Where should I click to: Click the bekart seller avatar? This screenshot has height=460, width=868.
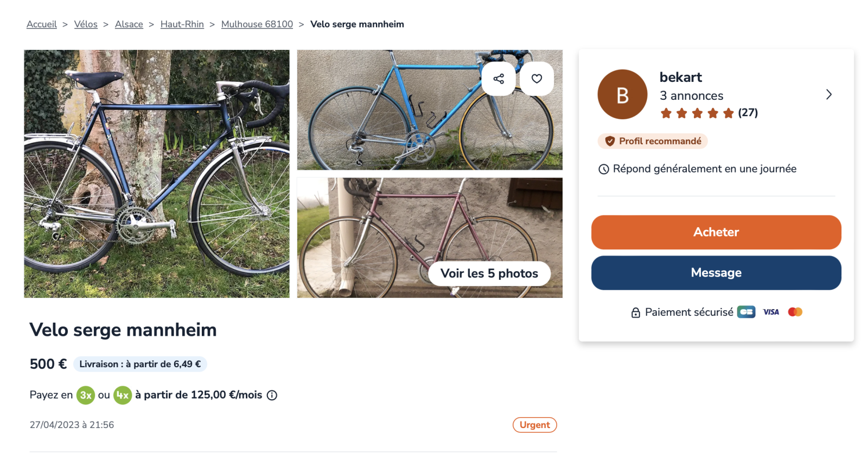pyautogui.click(x=622, y=94)
